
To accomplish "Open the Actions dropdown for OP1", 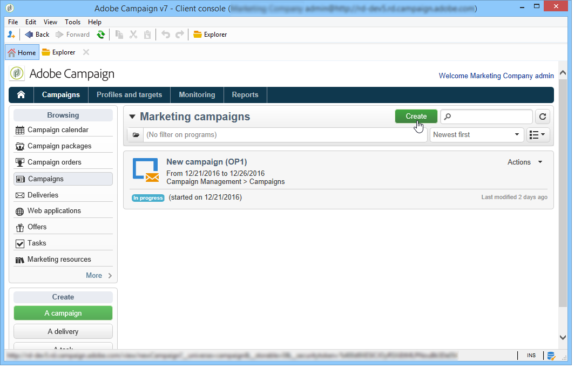I will 525,162.
